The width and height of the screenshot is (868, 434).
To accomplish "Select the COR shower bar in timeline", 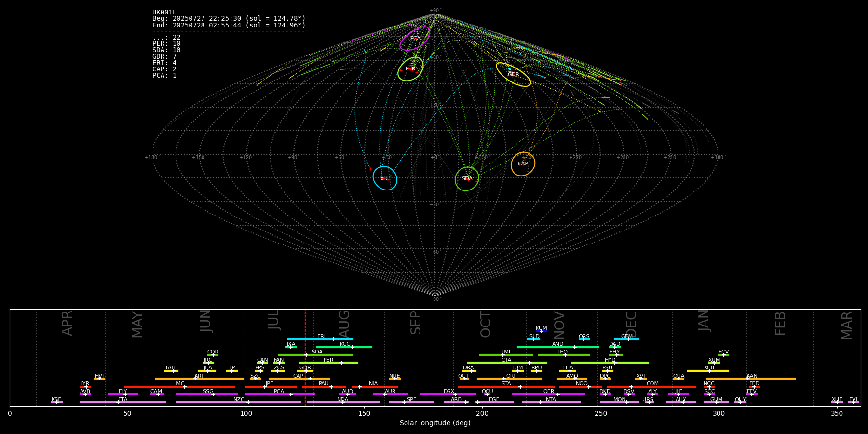I will [x=213, y=355].
